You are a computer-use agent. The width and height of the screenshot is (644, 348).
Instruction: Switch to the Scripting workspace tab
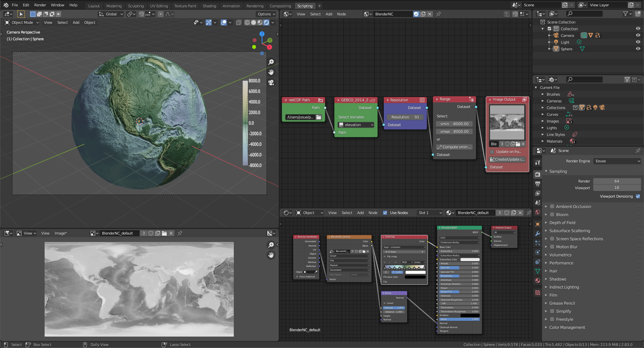coord(305,6)
